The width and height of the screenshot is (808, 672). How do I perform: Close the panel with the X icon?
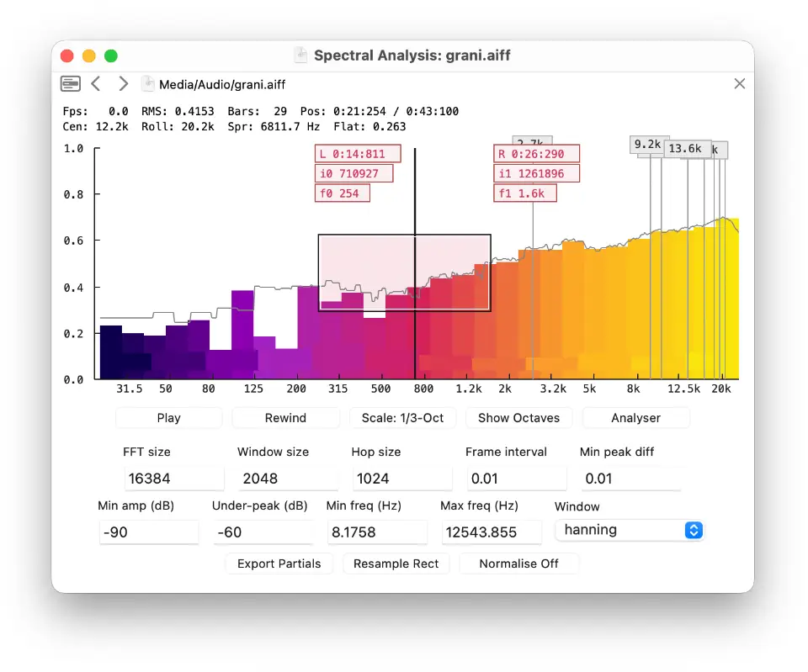739,83
